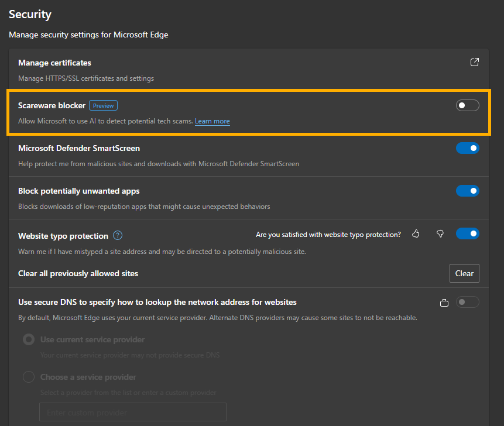Click the briefcase icon beside secure DNS
The image size is (504, 426).
444,303
